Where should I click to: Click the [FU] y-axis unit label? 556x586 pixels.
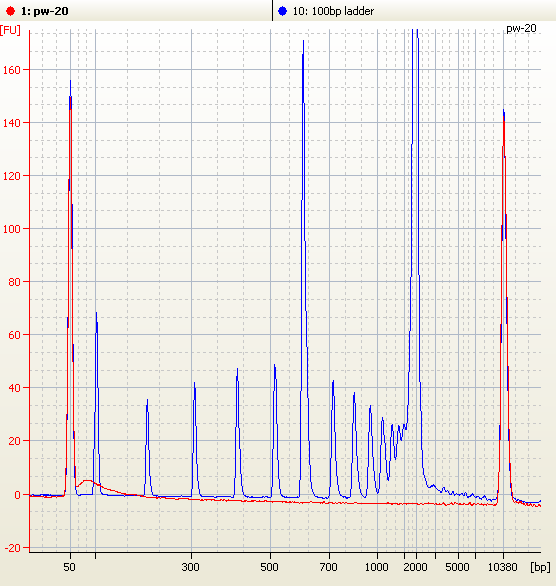[x=10, y=30]
